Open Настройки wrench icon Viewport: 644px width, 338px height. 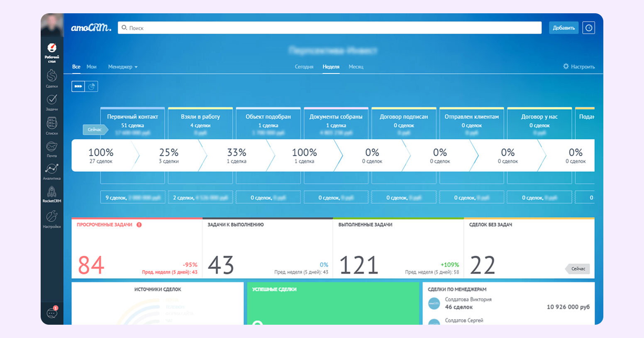(x=52, y=218)
